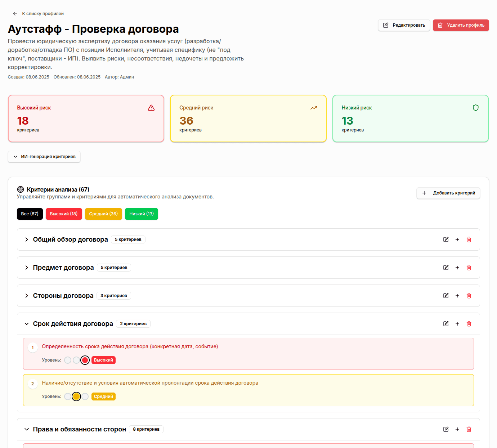Edit the 'Права и обязанности сторон' group
The height and width of the screenshot is (448, 497).
446,429
